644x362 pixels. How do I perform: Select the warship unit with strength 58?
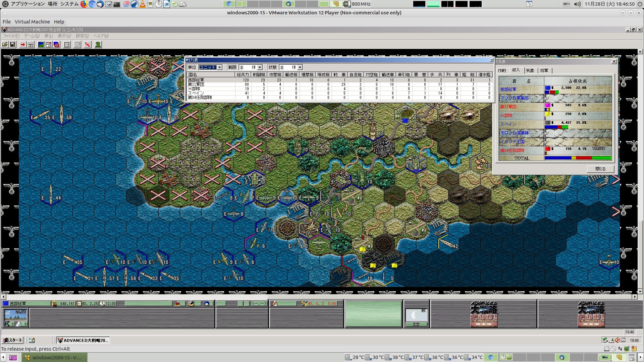(61, 115)
